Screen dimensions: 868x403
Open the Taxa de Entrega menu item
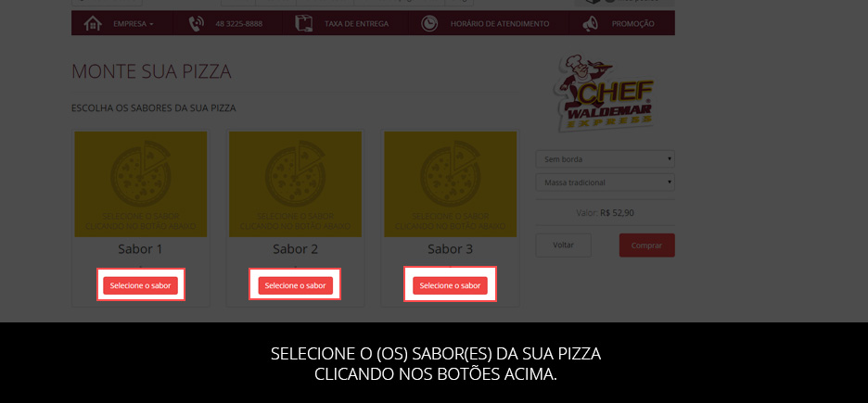coord(356,24)
